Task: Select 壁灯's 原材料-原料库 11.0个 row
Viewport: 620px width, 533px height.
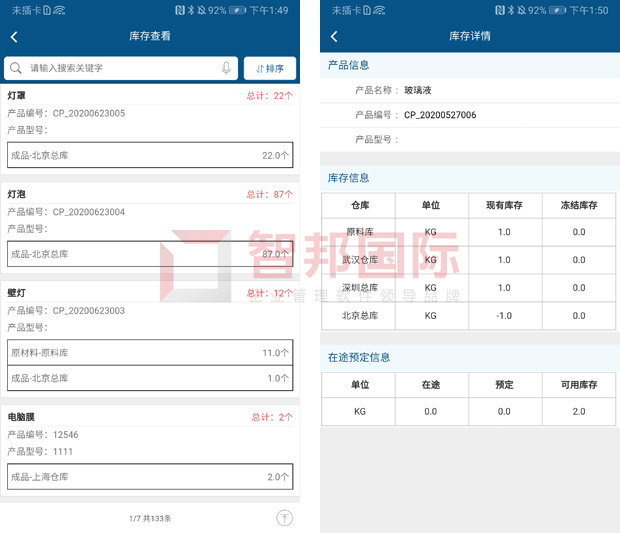Action: coord(150,352)
